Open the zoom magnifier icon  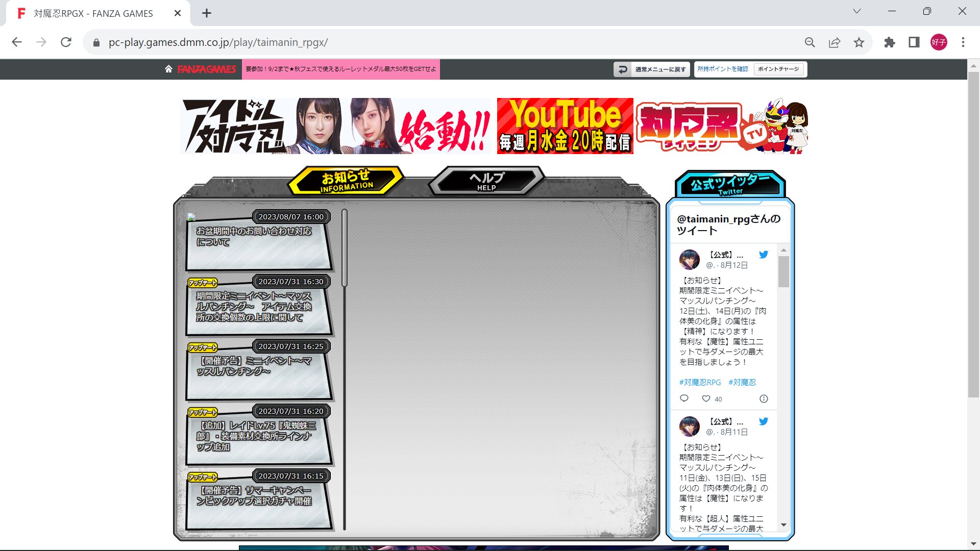810,42
